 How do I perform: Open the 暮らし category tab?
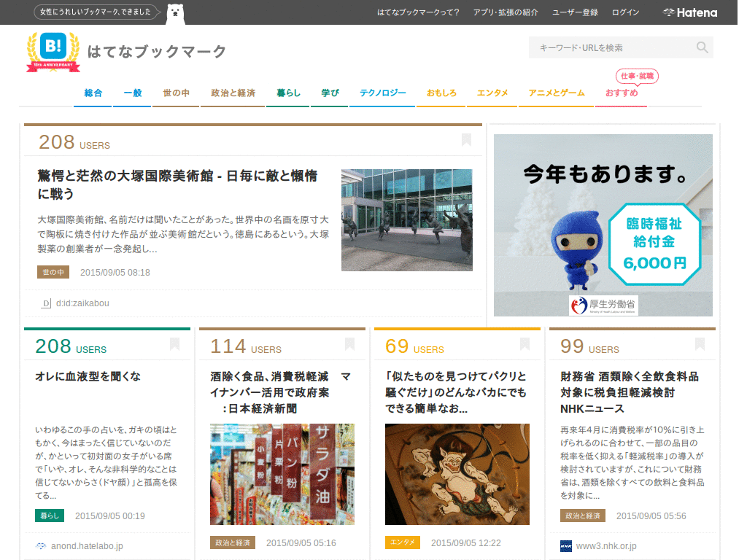click(x=288, y=93)
